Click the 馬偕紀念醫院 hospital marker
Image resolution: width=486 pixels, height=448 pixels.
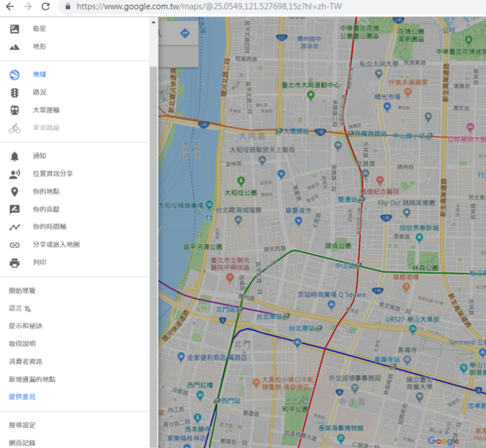coord(380,180)
